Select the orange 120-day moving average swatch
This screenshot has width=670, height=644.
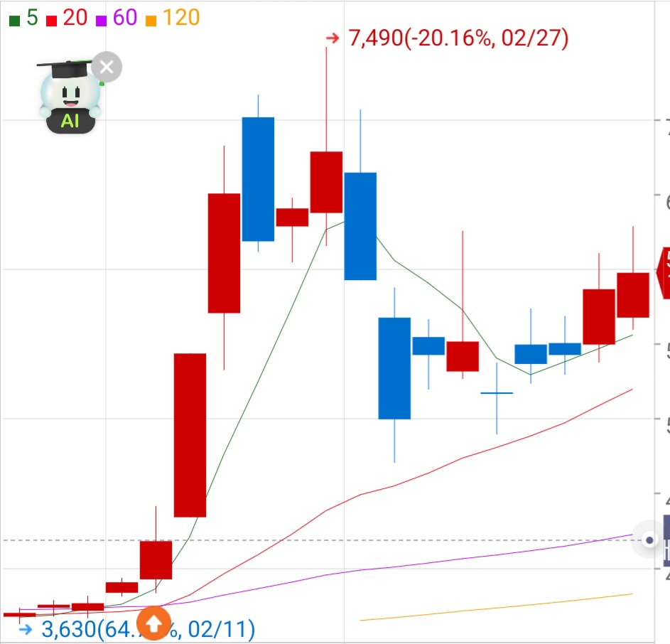151,21
